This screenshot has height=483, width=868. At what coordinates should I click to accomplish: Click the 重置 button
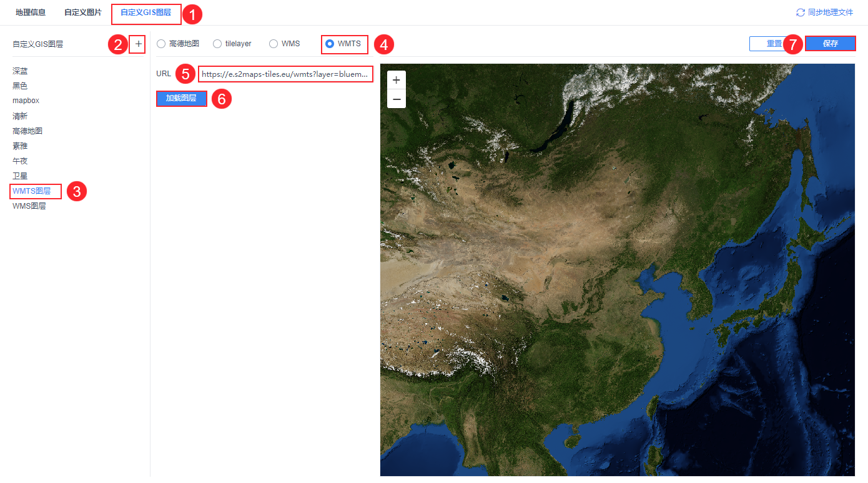point(774,44)
